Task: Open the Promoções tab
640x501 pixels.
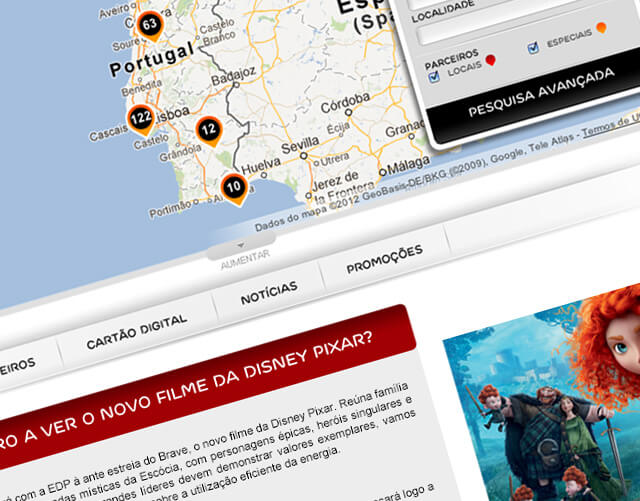Action: coord(384,259)
